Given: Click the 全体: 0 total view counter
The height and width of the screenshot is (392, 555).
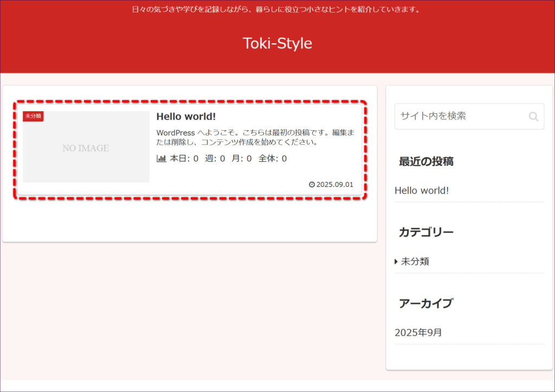Looking at the screenshot, I should click(x=273, y=159).
